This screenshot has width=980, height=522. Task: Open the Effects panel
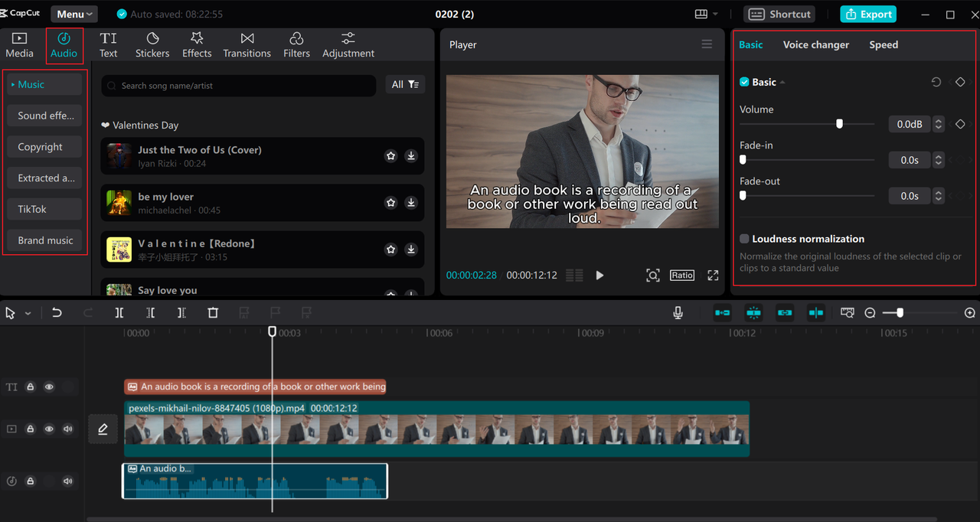click(x=197, y=45)
